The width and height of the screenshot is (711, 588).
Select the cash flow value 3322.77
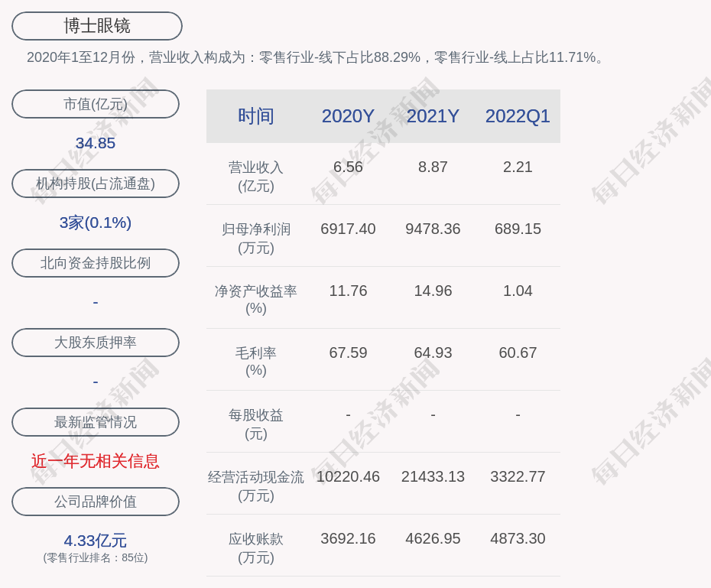(x=518, y=476)
